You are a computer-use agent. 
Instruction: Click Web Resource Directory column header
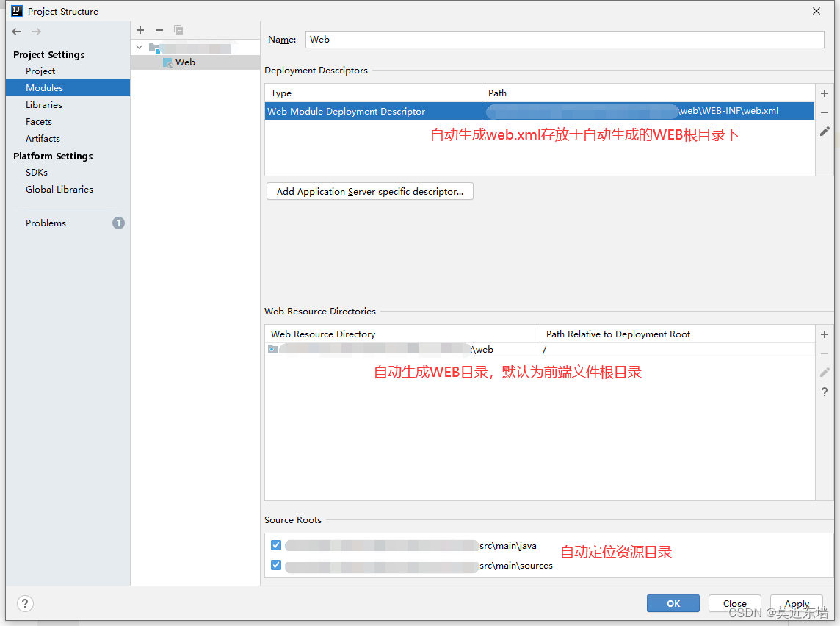tap(402, 334)
